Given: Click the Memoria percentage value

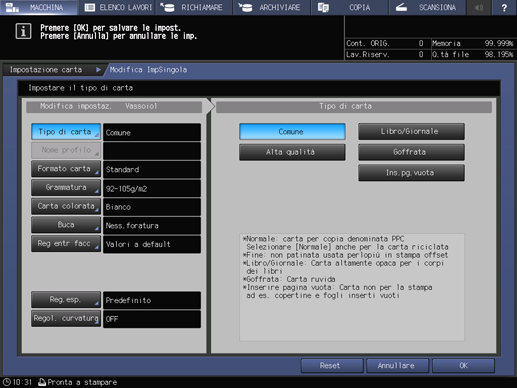Looking at the screenshot, I should [x=499, y=44].
